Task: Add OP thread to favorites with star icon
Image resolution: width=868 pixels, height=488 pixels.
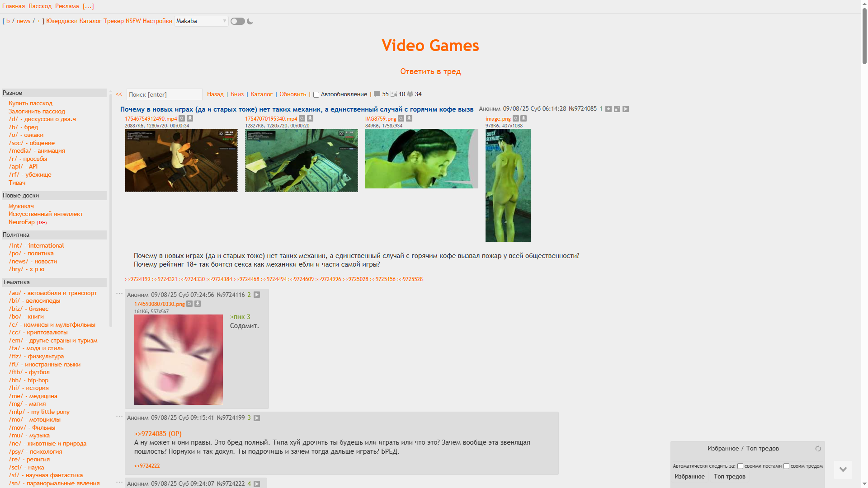Action: click(609, 109)
